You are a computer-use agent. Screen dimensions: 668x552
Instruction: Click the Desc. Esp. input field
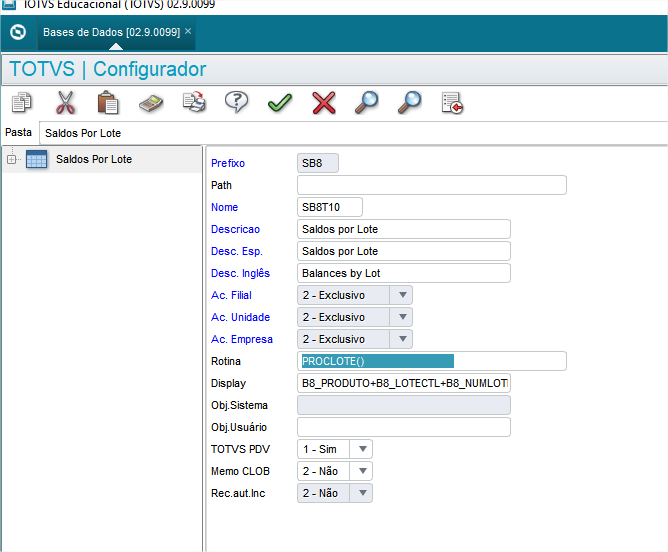click(x=404, y=251)
